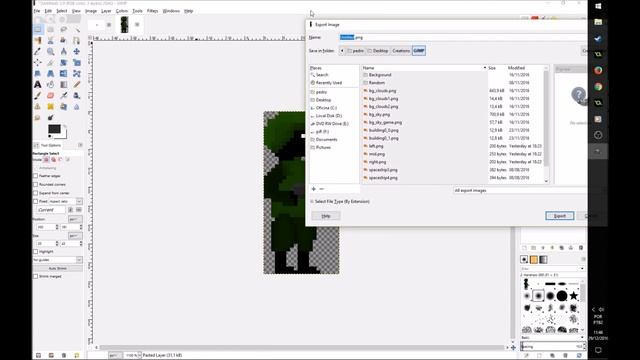This screenshot has height=360, width=640.
Task: Open Recently Used in Places
Action: pos(326,83)
